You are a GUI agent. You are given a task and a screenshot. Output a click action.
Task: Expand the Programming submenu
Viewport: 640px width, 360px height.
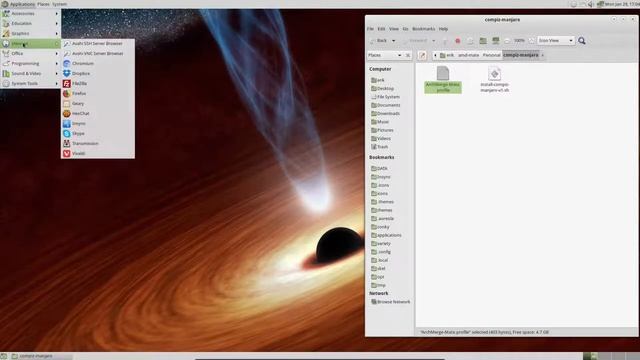coord(31,64)
